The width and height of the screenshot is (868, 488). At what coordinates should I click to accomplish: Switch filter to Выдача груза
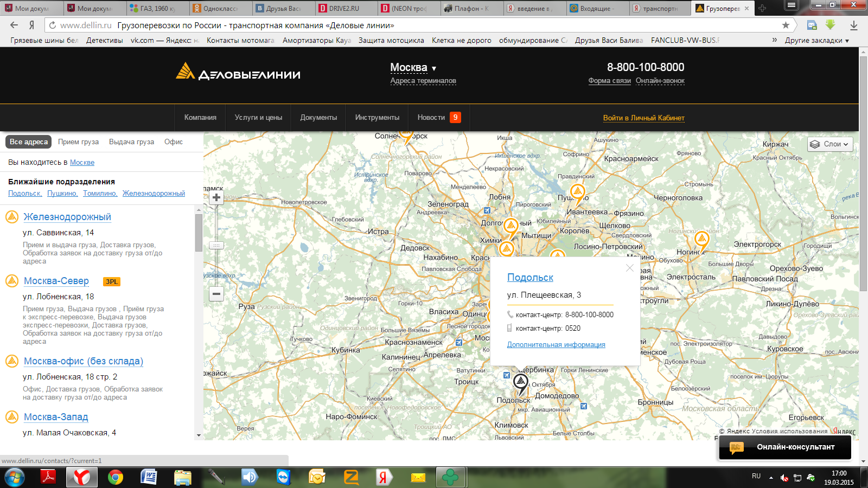coord(131,142)
